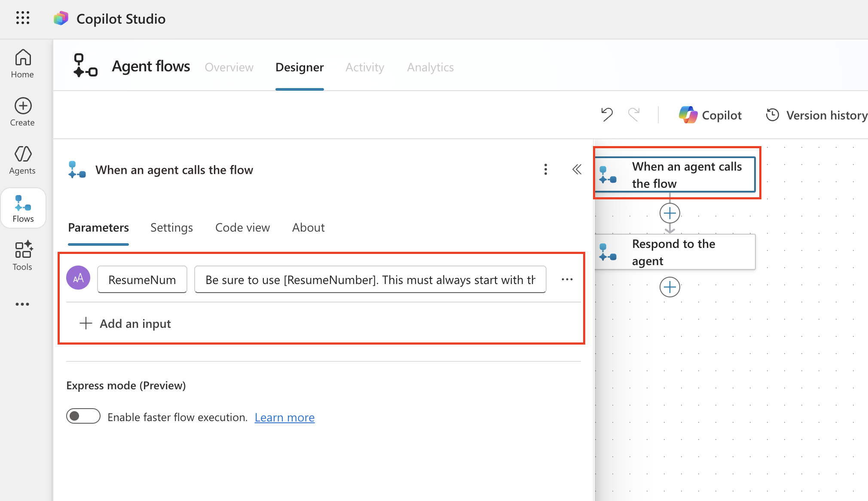Image resolution: width=868 pixels, height=501 pixels.
Task: Switch to the Settings tab
Action: coord(171,227)
